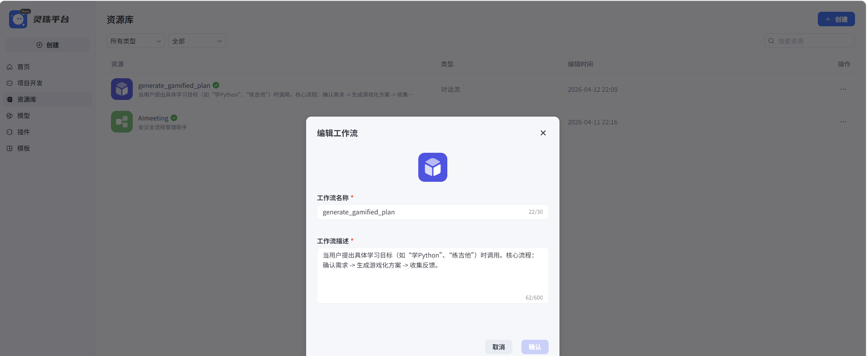
Task: Select 资源库 sidebar item
Action: (x=27, y=99)
